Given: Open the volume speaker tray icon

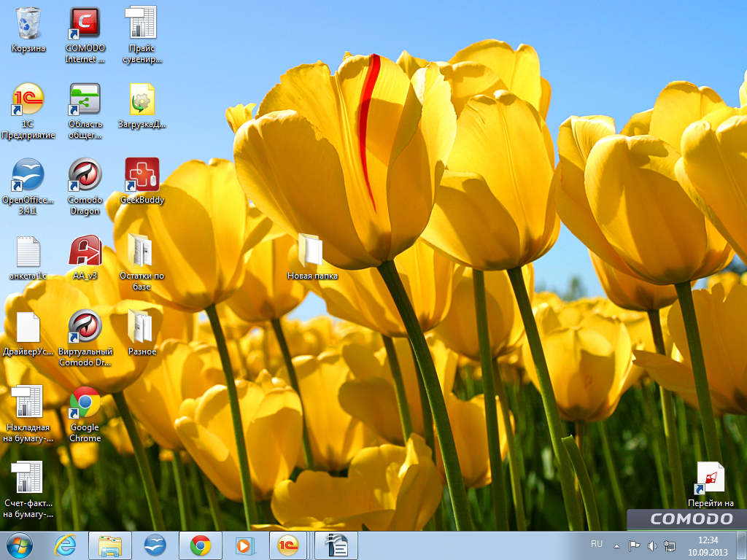Looking at the screenshot, I should click(651, 545).
